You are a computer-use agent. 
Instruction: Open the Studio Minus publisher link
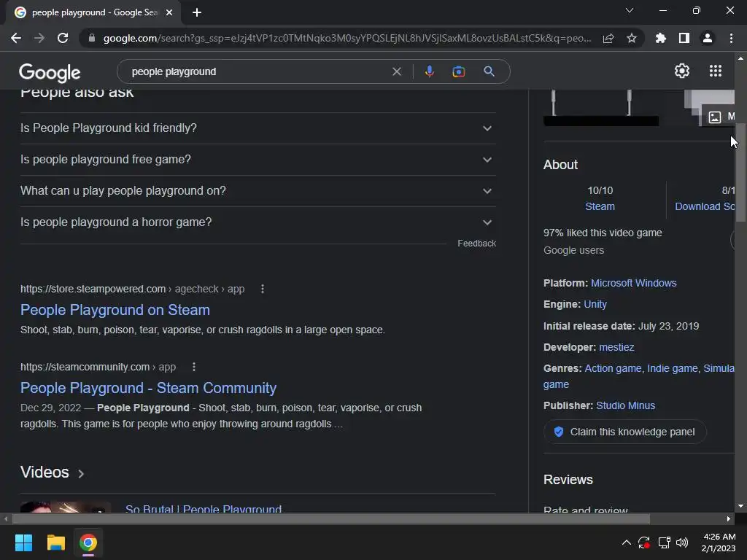click(625, 405)
